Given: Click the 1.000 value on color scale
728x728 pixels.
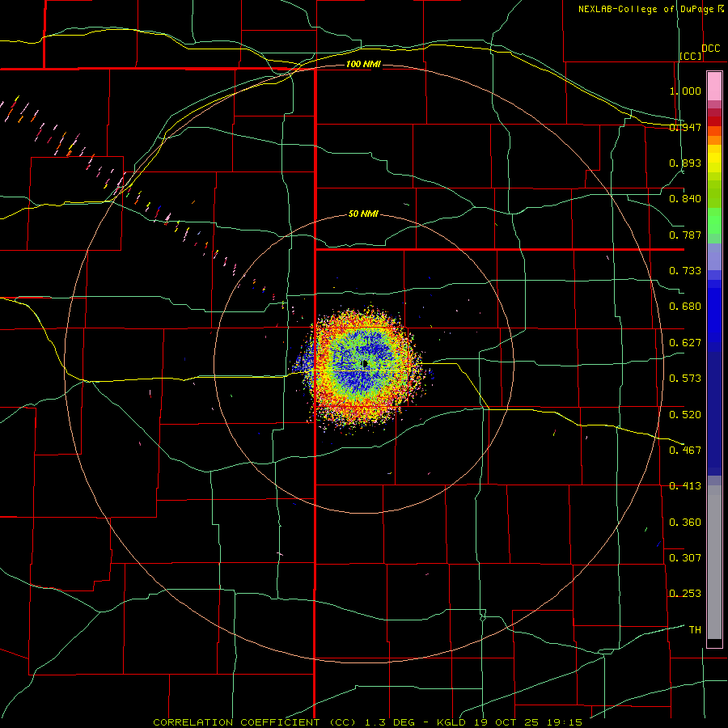Looking at the screenshot, I should point(685,91).
